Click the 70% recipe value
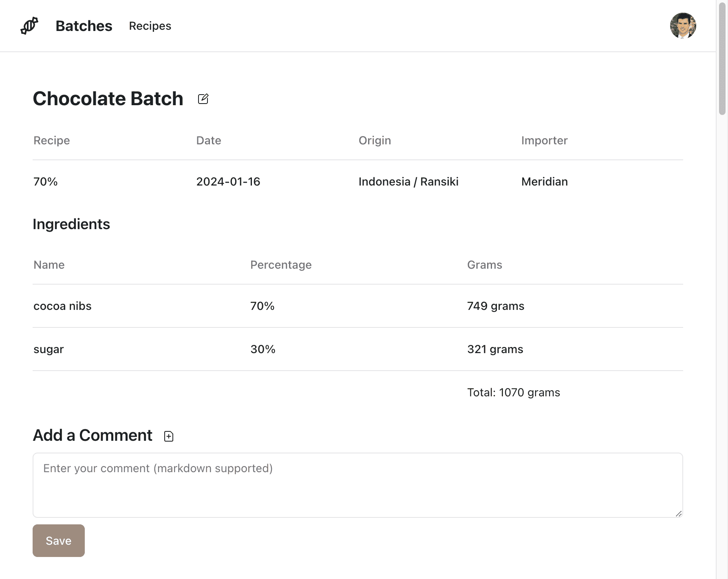This screenshot has width=728, height=579. pyautogui.click(x=46, y=181)
